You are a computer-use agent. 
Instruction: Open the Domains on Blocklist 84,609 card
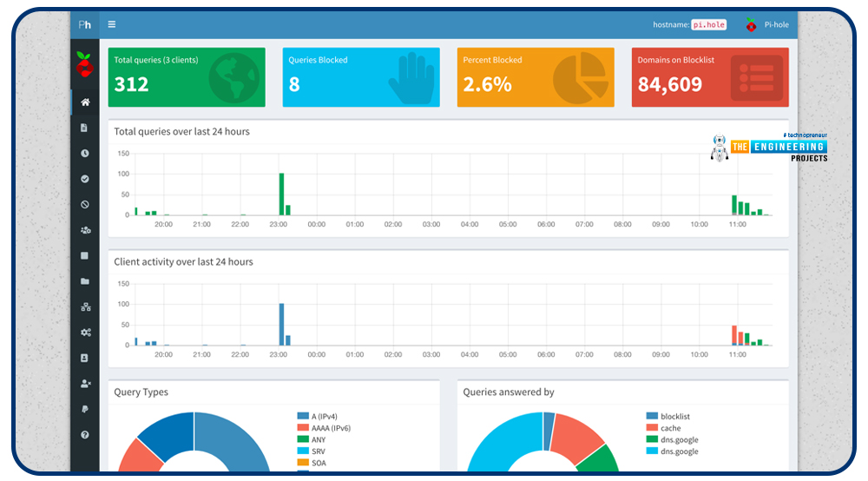pyautogui.click(x=710, y=77)
